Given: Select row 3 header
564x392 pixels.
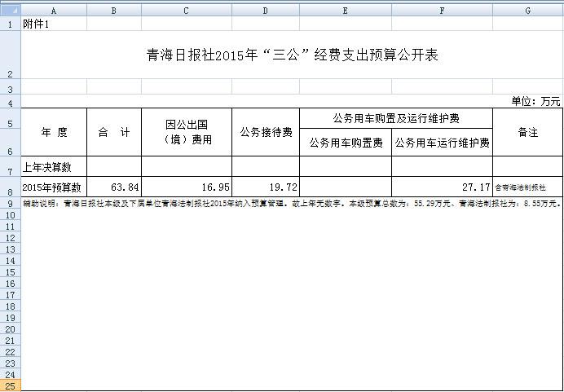Looking at the screenshot, I should coord(11,86).
